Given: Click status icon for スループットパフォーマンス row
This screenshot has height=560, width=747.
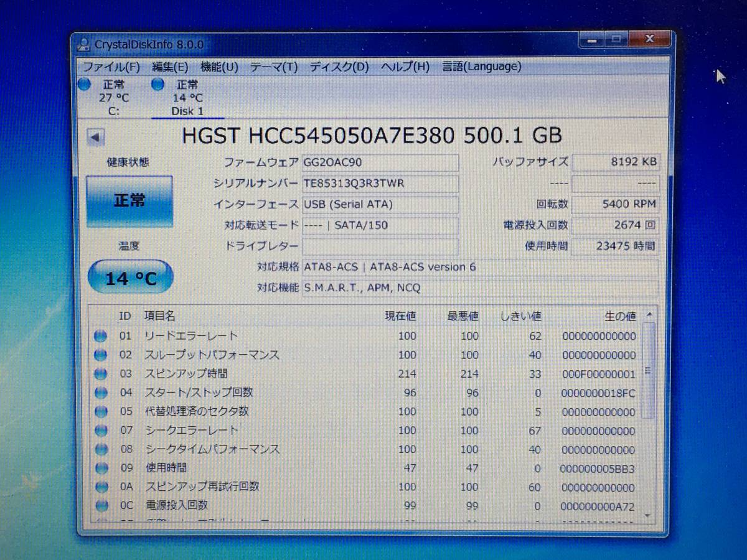Looking at the screenshot, I should point(100,355).
